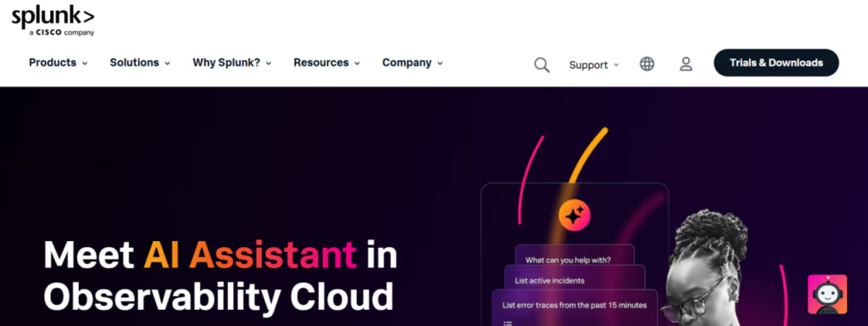This screenshot has height=326, width=868.
Task: Open the Resources menu
Action: [326, 63]
